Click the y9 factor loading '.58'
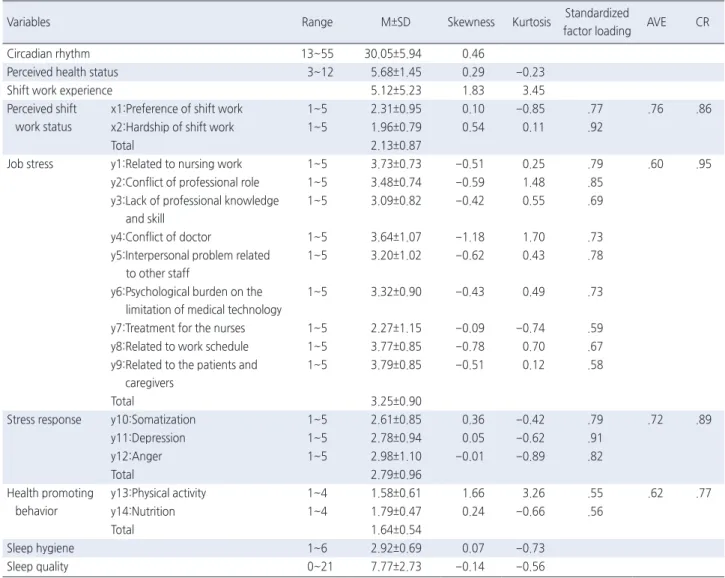Viewport: 725px width, 578px height. click(x=596, y=365)
